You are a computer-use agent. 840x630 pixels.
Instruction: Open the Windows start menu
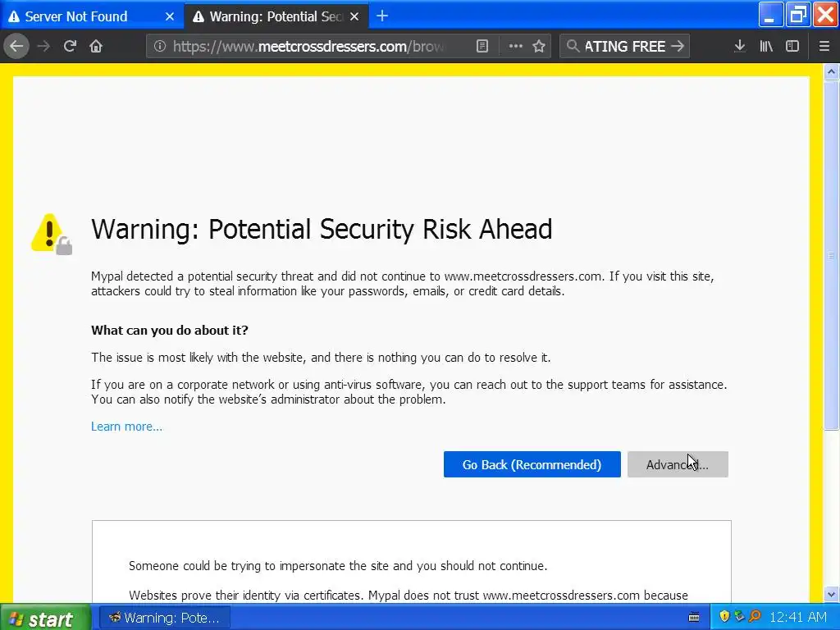coord(40,618)
